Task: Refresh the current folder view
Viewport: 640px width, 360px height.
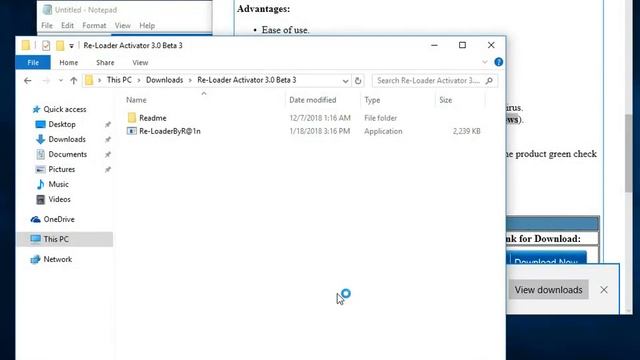Action: 358,80
